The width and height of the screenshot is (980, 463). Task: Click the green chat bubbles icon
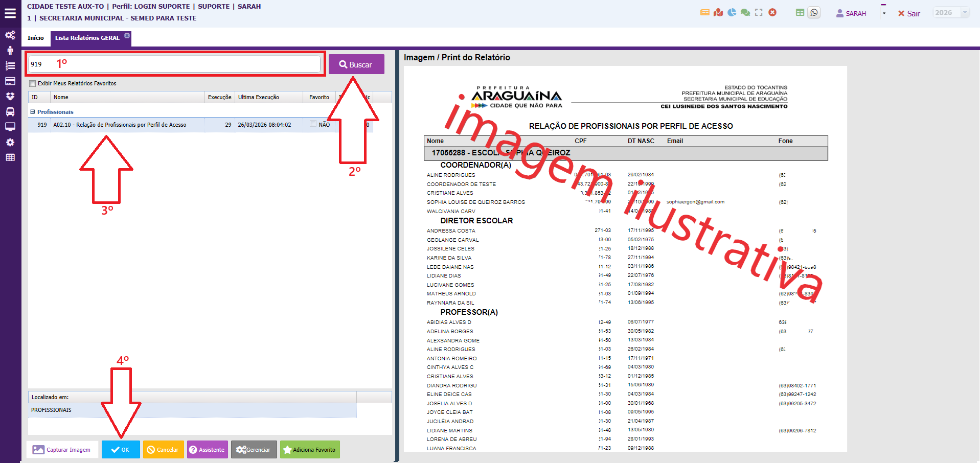pos(745,13)
